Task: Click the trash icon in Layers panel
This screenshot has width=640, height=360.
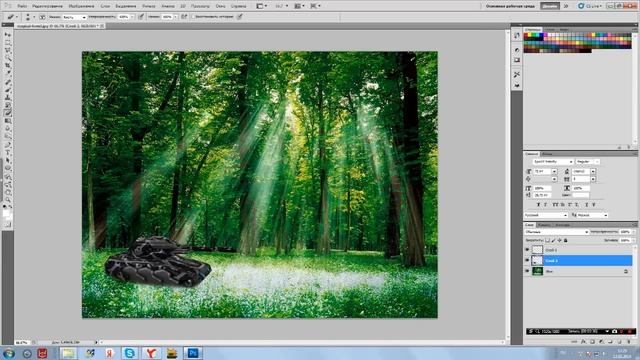Action: pos(629,341)
